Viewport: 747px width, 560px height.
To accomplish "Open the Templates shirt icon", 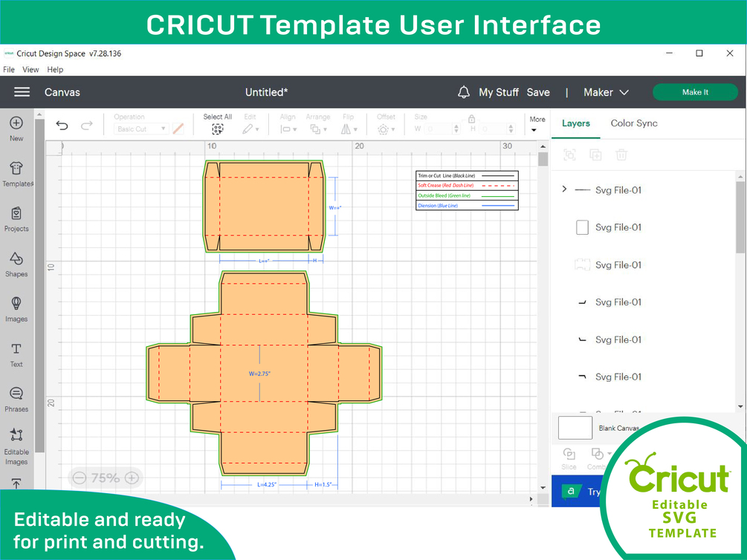I will coord(16,168).
